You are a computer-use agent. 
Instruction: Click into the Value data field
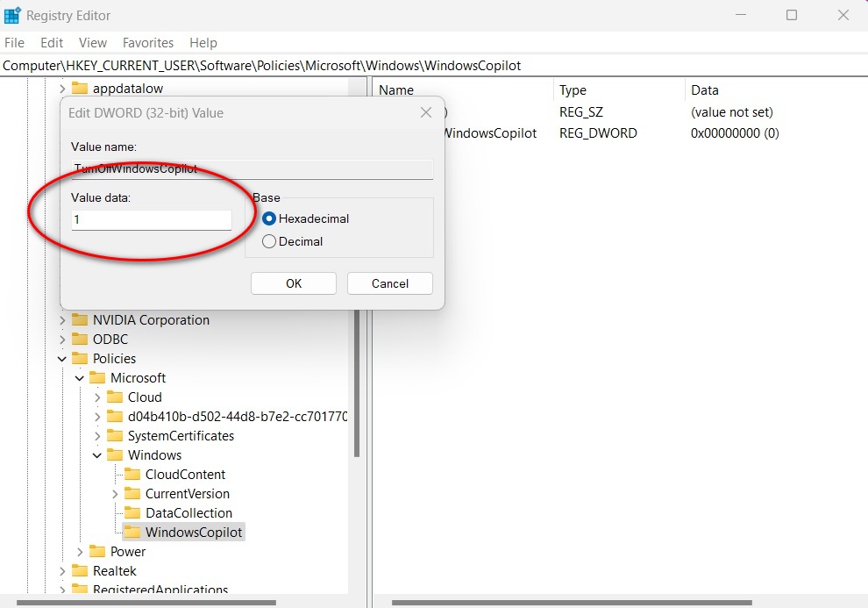pos(151,220)
